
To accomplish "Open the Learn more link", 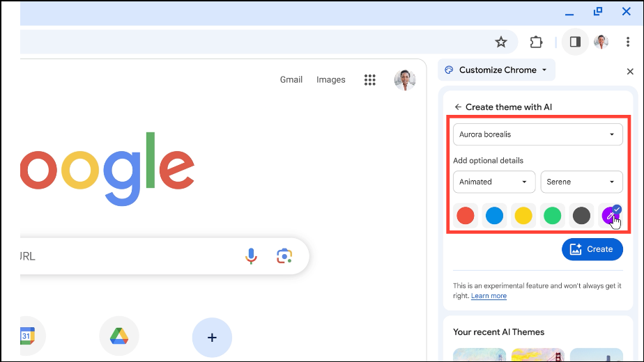I will pyautogui.click(x=489, y=296).
